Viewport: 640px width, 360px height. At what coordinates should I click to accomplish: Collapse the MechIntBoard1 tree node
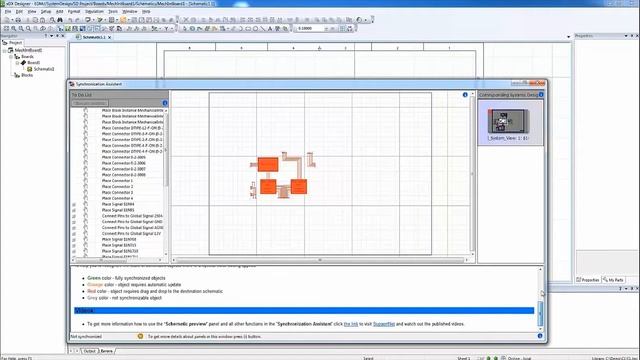(4, 50)
